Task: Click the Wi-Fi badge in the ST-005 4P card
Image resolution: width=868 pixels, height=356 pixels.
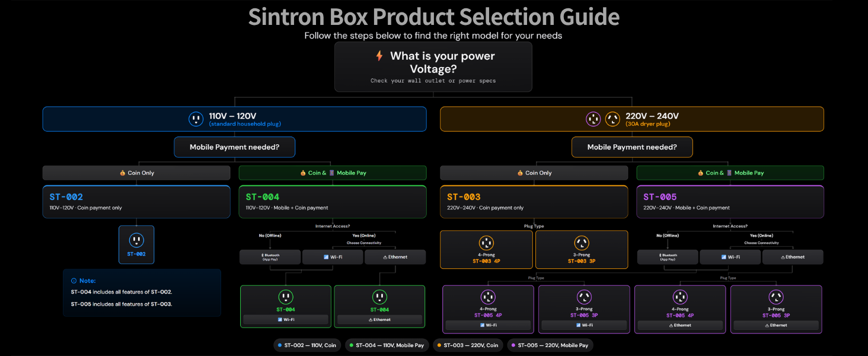Action: pos(488,325)
